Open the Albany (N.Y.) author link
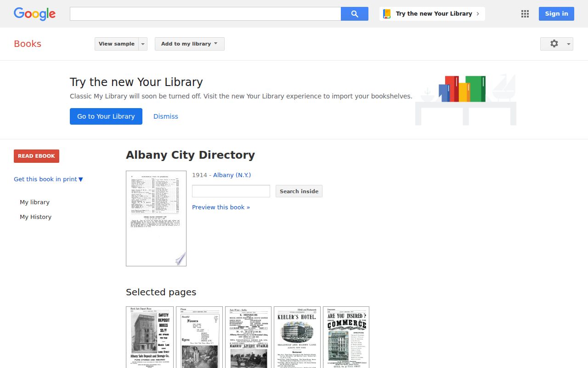This screenshot has width=588, height=368. pyautogui.click(x=232, y=175)
